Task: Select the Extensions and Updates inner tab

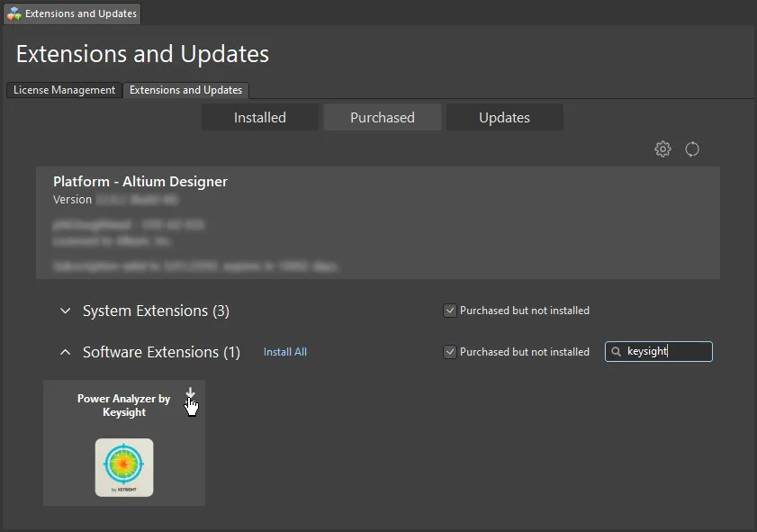Action: coord(185,90)
